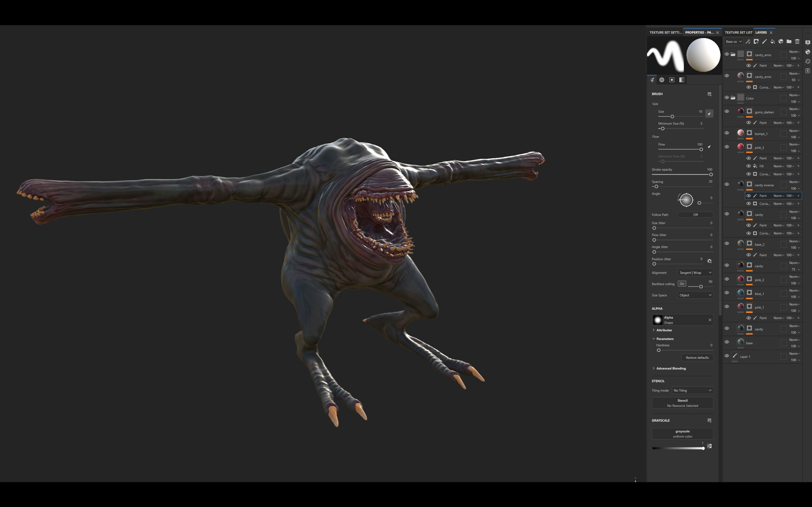Screen dimensions: 812x507
Task: Open the History panel from the sidebar
Action: pos(808,61)
